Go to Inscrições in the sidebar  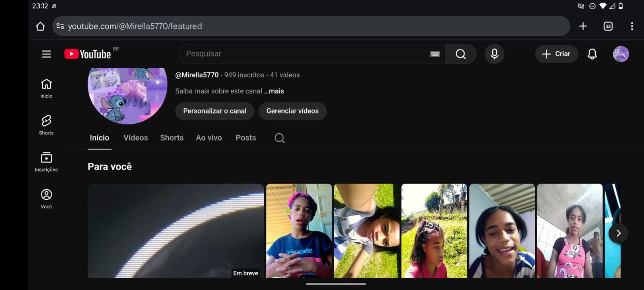point(46,162)
